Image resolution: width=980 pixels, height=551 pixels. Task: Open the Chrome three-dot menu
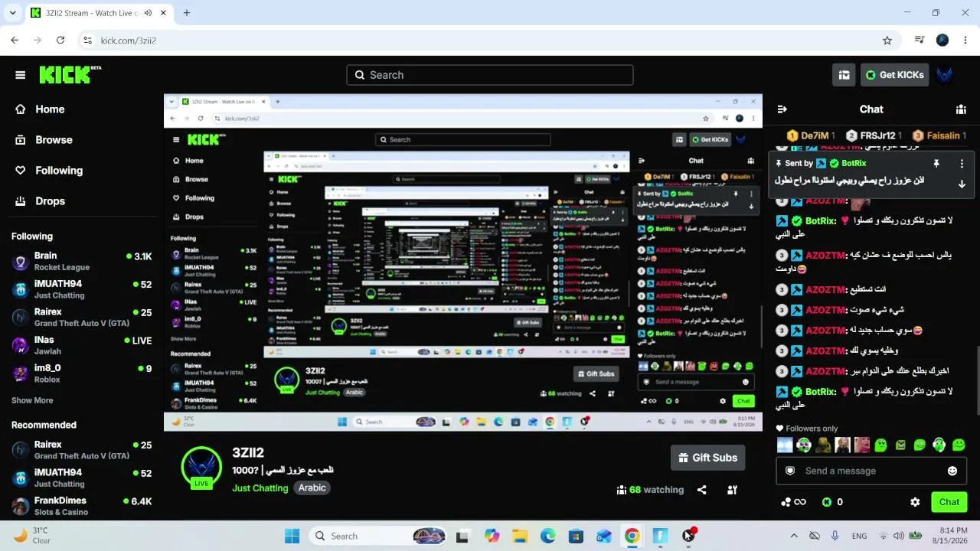click(965, 41)
